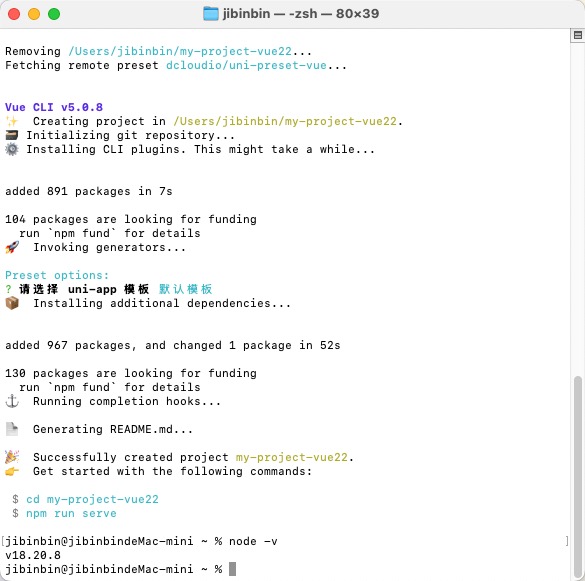Click the window title text jibinbin — -zsh
Image resolution: width=585 pixels, height=581 pixels.
click(x=301, y=14)
